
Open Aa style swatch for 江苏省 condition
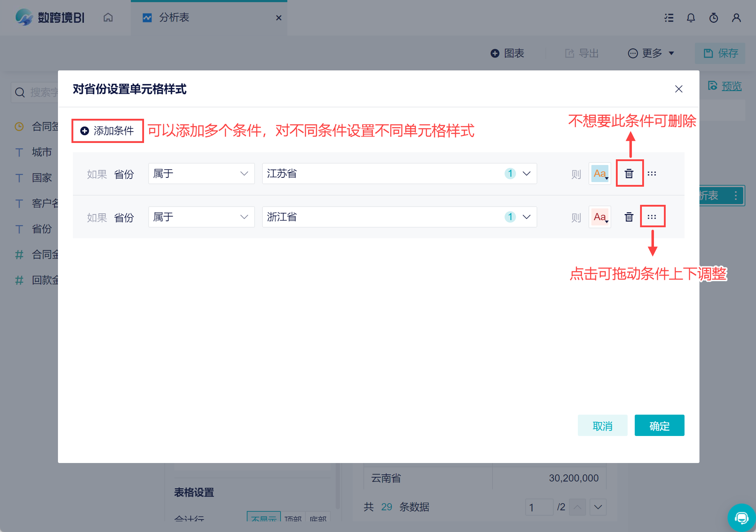point(600,174)
